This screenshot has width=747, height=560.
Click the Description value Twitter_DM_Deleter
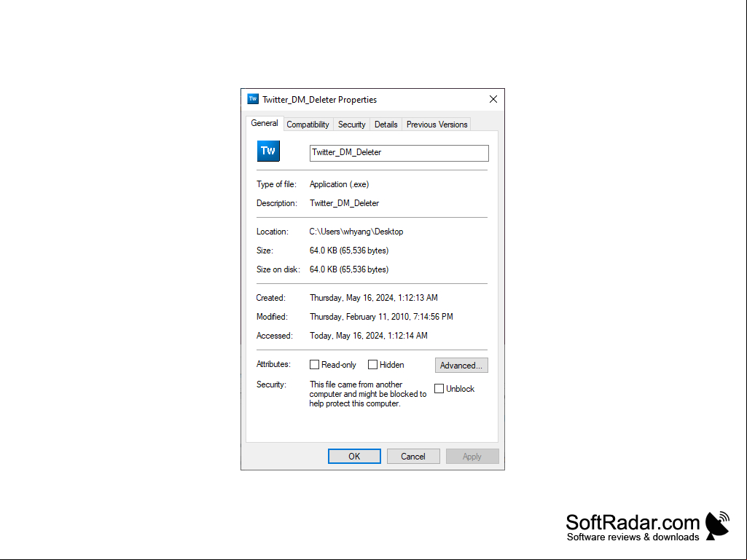coord(345,203)
